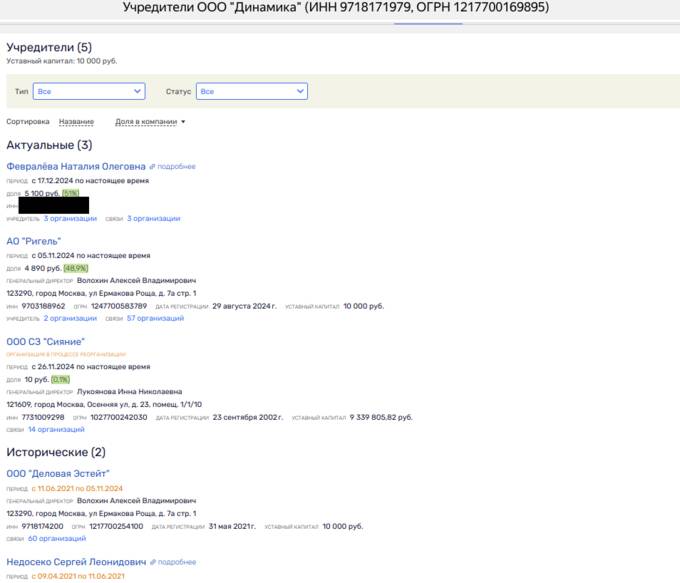View Февралёва's связи 3 организации

(x=153, y=218)
